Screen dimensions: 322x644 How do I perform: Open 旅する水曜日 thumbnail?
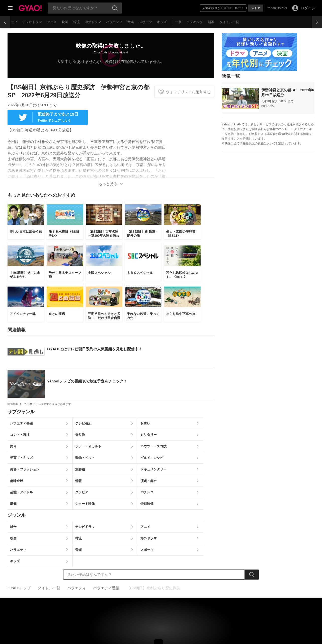tap(65, 214)
